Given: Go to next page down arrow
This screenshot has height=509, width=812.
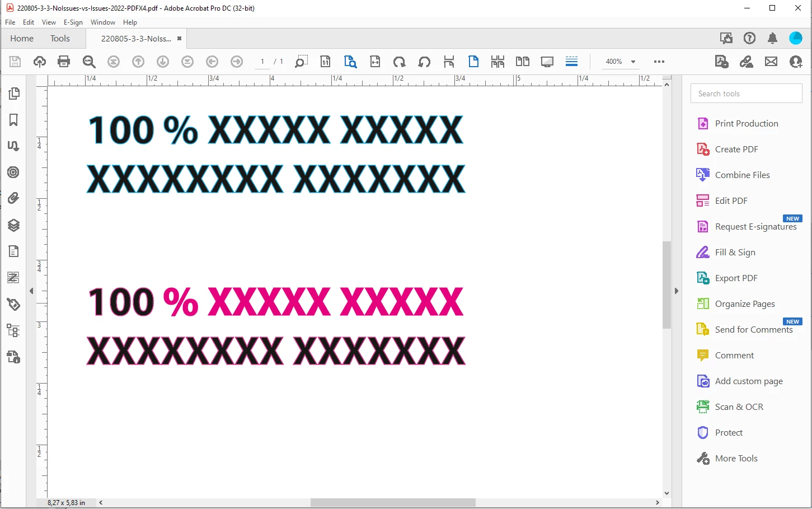Looking at the screenshot, I should click(163, 62).
